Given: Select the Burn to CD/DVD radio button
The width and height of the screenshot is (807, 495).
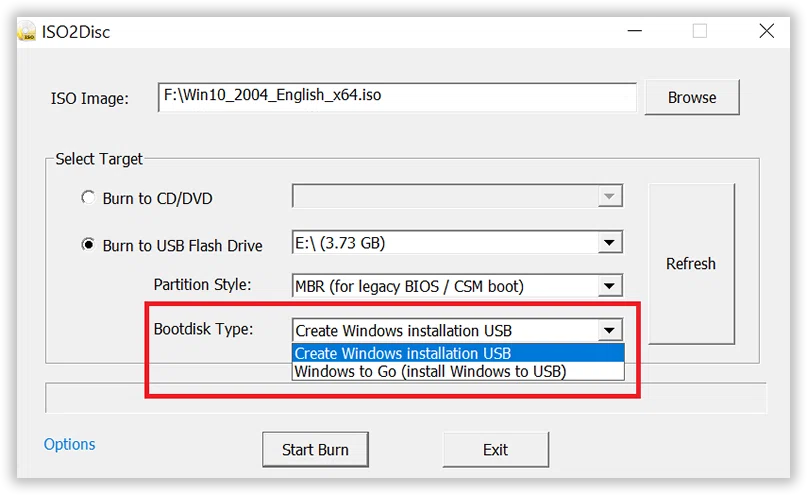Looking at the screenshot, I should [88, 198].
